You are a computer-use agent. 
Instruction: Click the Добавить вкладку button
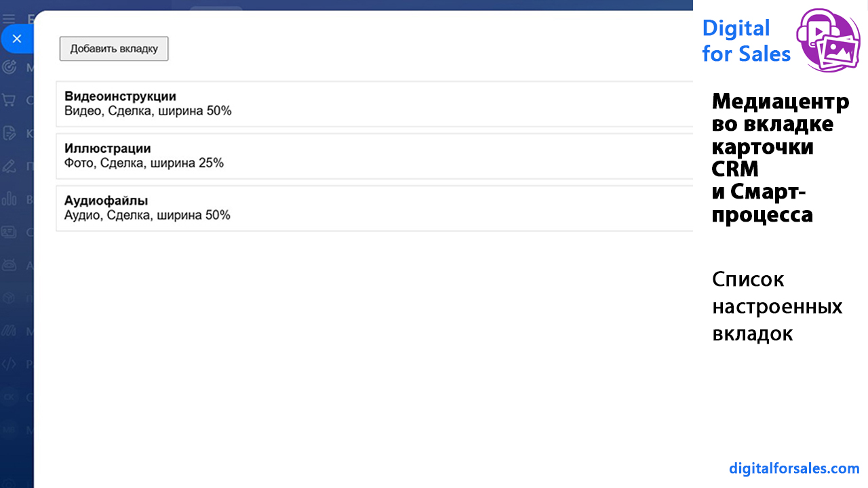[114, 49]
